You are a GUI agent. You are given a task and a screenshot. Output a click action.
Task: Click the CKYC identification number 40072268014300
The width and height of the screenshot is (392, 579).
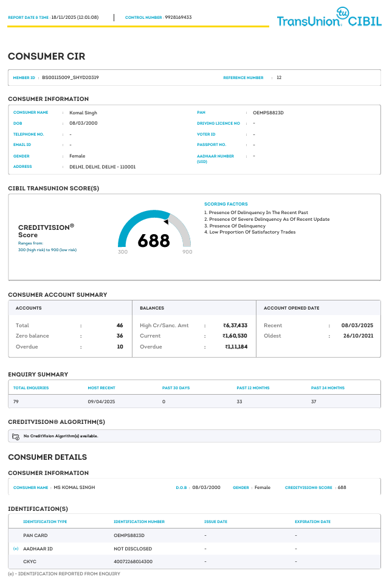click(x=132, y=561)
